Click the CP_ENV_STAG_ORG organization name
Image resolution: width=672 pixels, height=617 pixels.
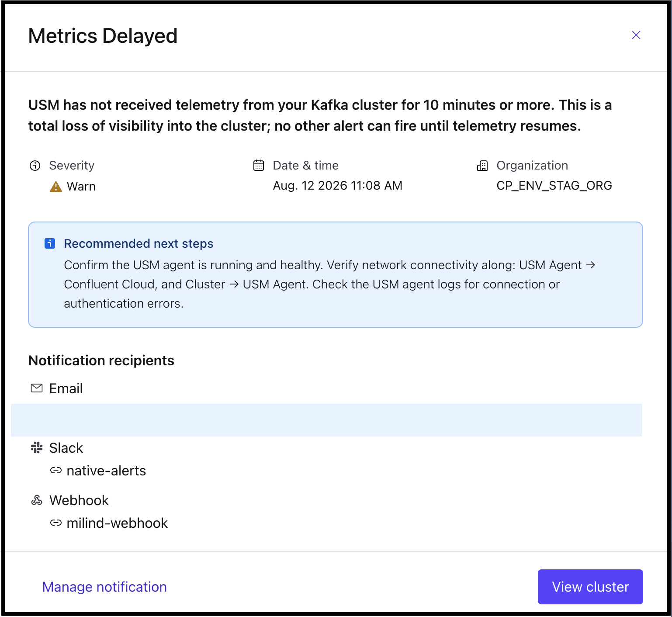tap(554, 186)
